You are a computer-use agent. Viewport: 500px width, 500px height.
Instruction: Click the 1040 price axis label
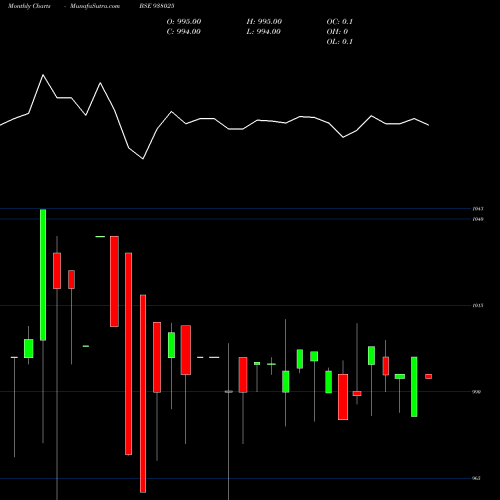tap(478, 219)
